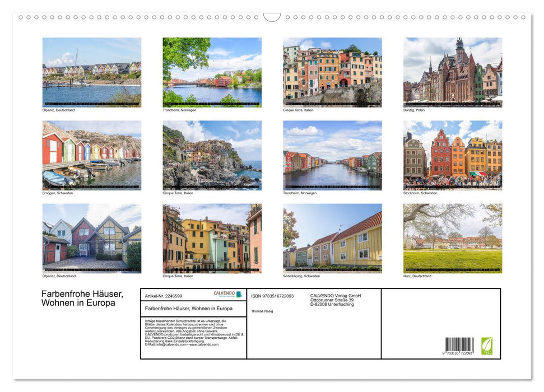The width and height of the screenshot is (544, 392).
Task: Open the Trondheim photo framed by green leaves
Action: (212, 72)
